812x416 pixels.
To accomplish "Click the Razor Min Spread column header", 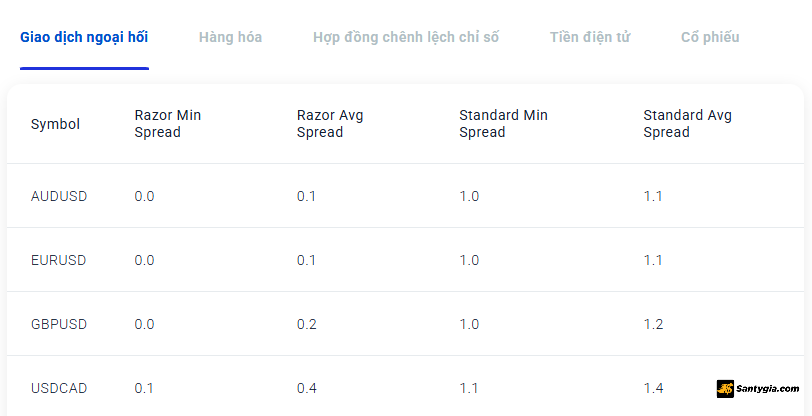I will click(168, 124).
